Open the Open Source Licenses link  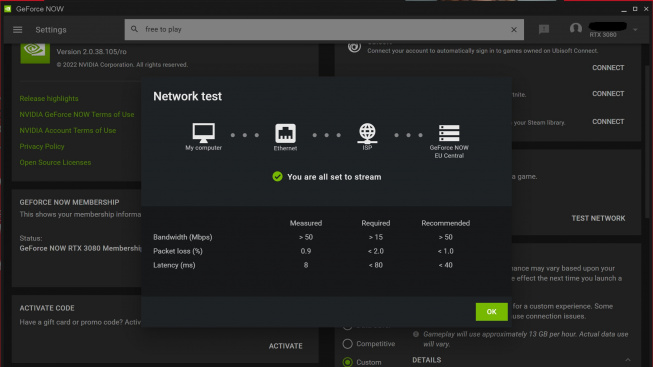(x=55, y=162)
